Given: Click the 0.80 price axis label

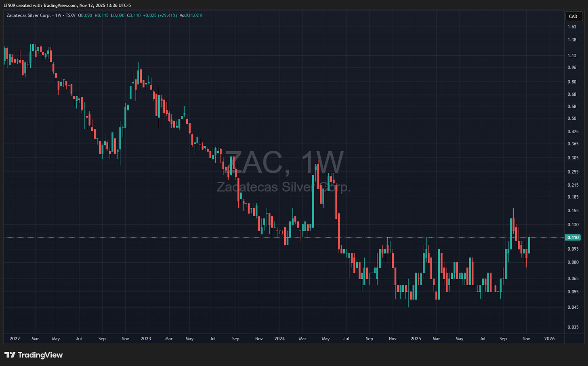Looking at the screenshot, I should (572, 82).
